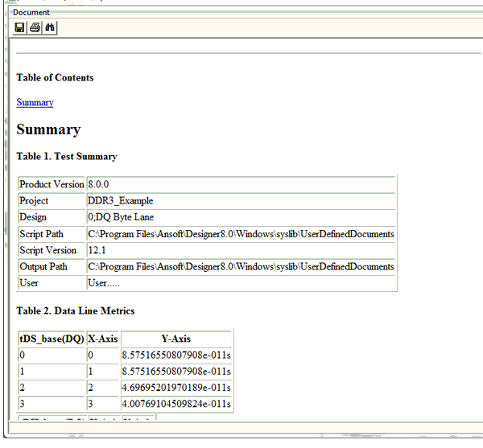Click the Table 2. Data Line Metrics caption
This screenshot has width=483, height=448.
coord(76,310)
